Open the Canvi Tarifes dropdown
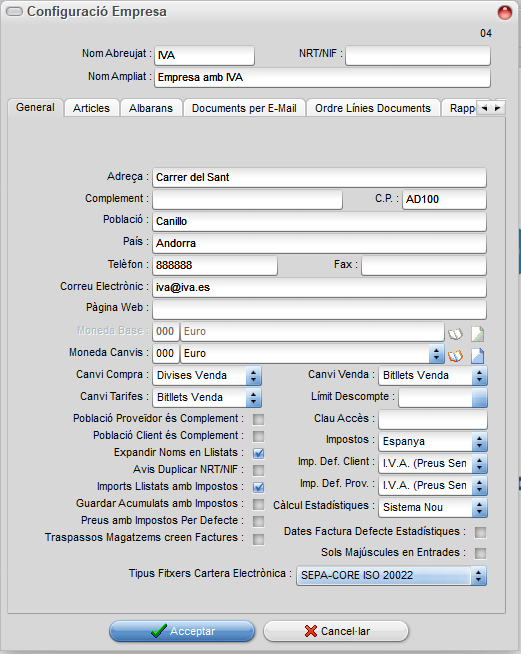This screenshot has width=521, height=654. [254, 398]
